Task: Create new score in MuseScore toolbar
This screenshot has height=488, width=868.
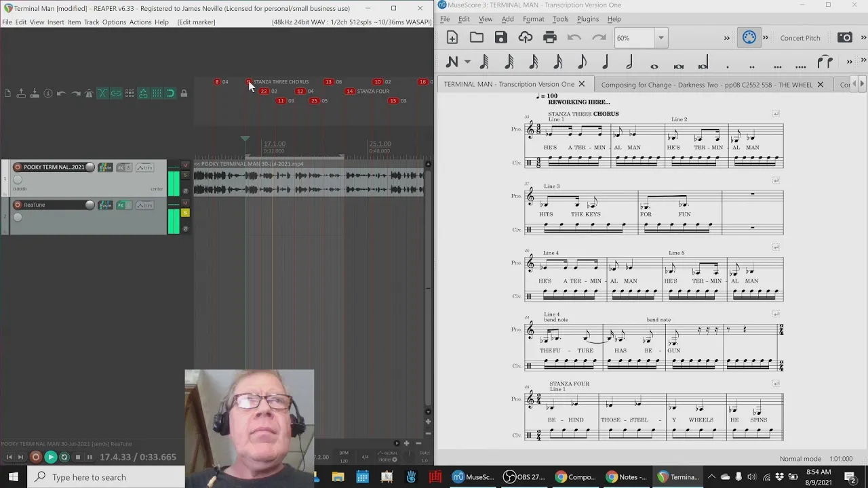Action: tap(452, 38)
